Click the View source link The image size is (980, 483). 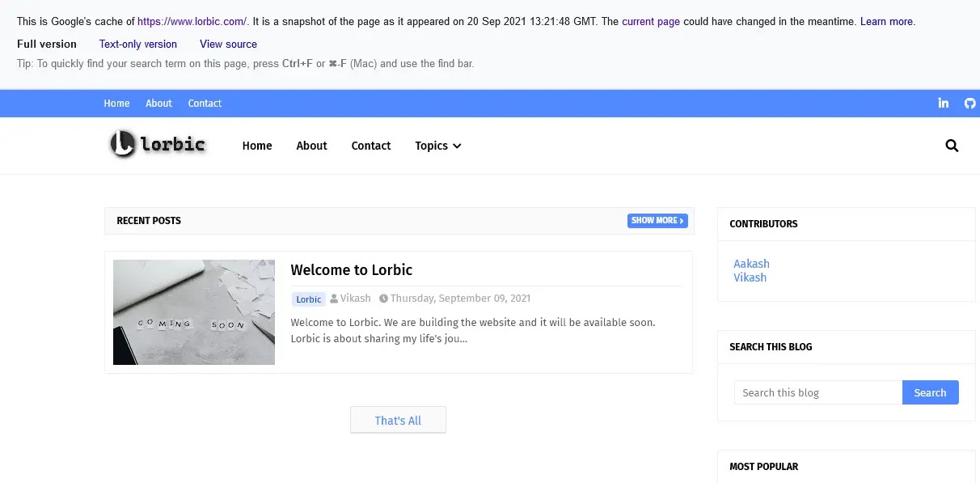pos(229,44)
